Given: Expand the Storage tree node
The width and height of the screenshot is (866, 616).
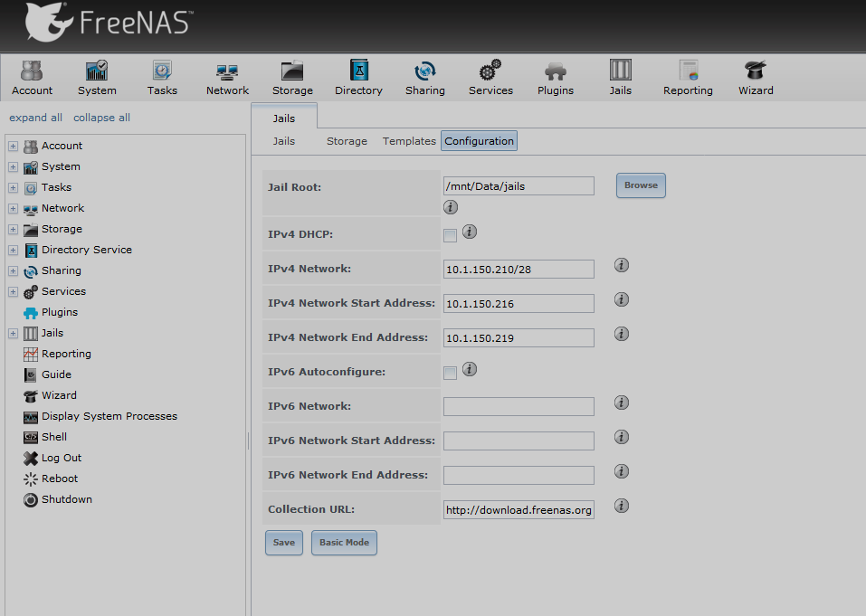Looking at the screenshot, I should click(14, 230).
